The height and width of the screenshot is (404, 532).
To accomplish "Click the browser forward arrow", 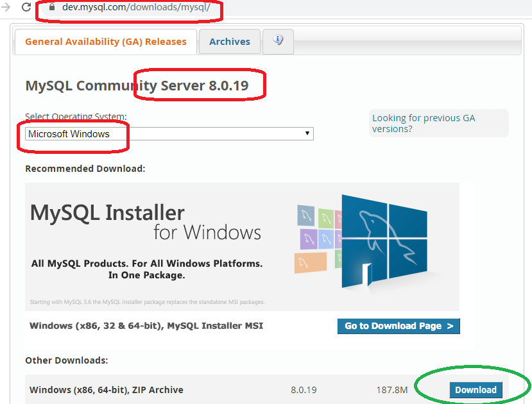I will pos(6,7).
